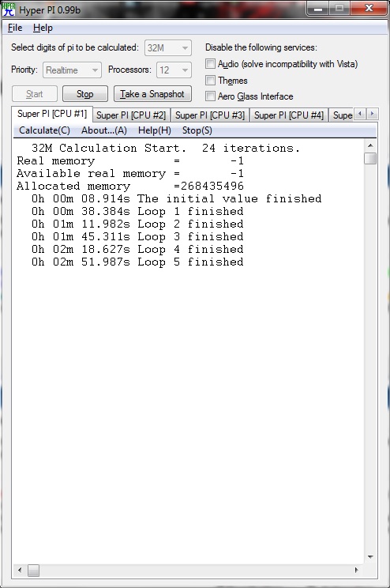This screenshot has width=390, height=588.
Task: Click the 'Available real memory' line
Action: 130,174
